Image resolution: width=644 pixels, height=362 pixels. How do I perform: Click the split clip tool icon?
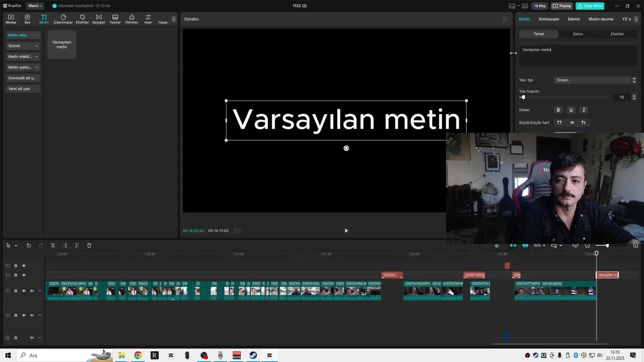(53, 245)
